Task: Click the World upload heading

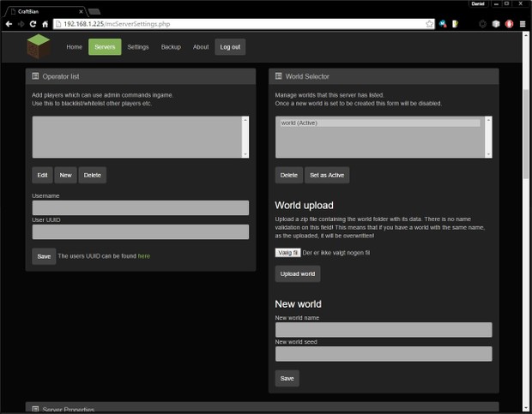Action: pyautogui.click(x=304, y=206)
